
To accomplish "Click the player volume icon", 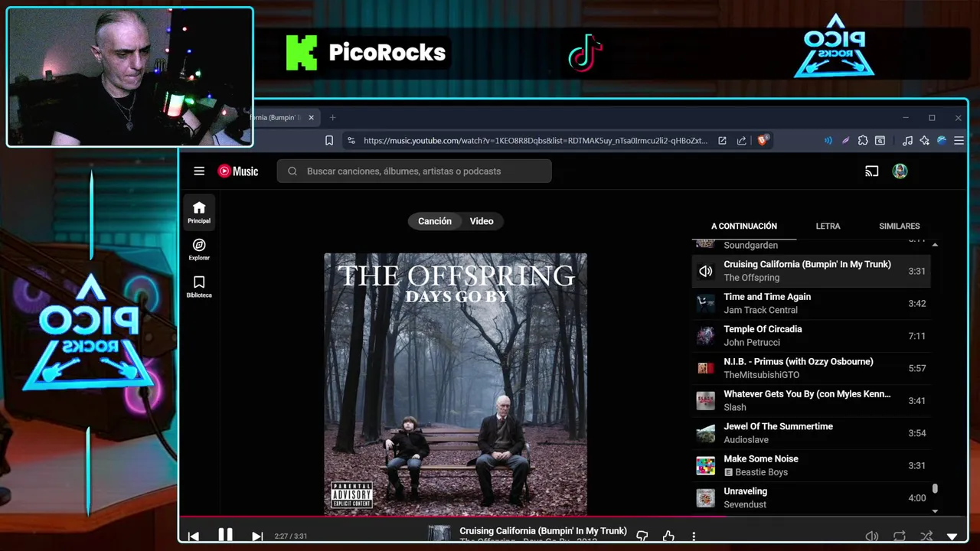I will coord(871,536).
